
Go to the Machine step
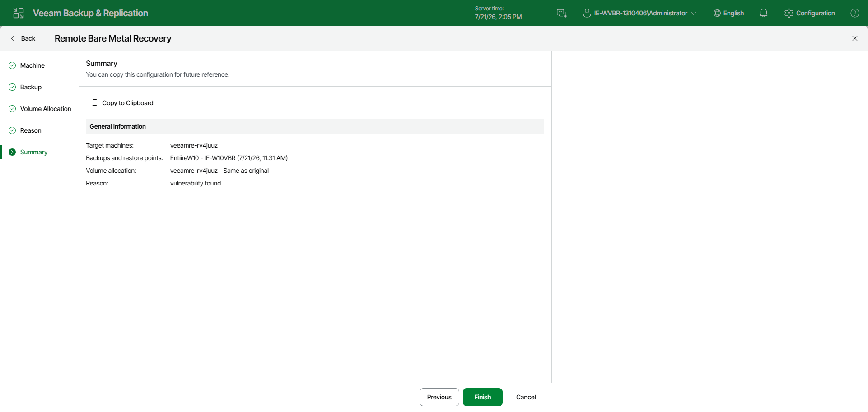click(33, 65)
